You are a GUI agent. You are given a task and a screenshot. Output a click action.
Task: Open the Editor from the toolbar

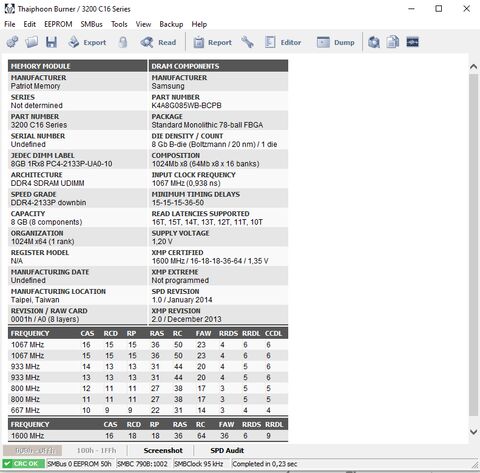coord(283,42)
